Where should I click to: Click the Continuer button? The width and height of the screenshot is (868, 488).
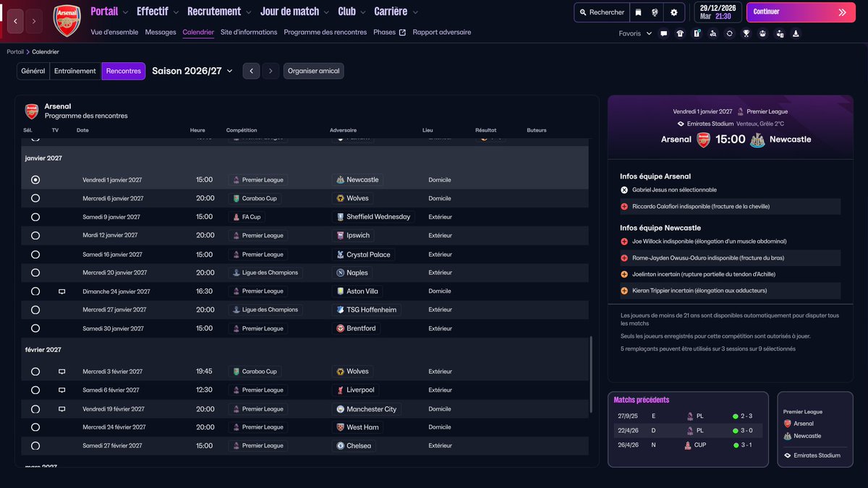coord(801,12)
